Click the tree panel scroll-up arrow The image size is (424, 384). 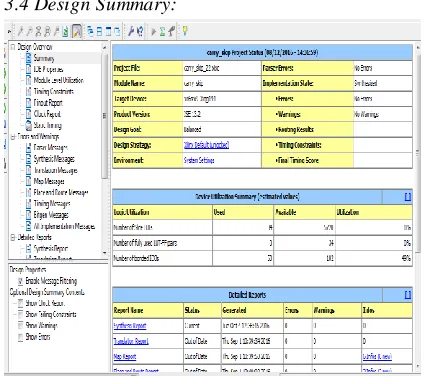(x=104, y=48)
